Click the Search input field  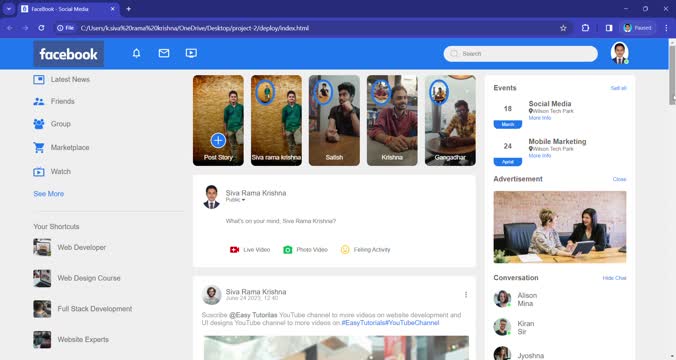click(x=520, y=53)
